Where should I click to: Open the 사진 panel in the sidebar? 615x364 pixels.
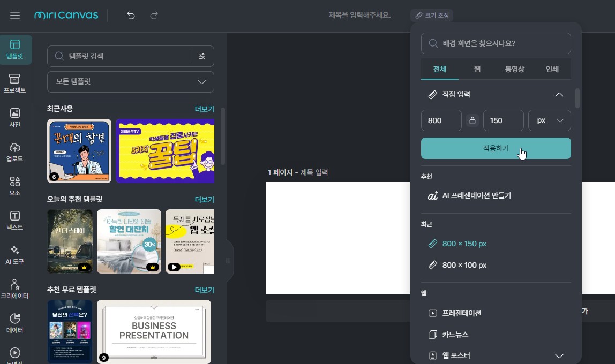tap(14, 117)
